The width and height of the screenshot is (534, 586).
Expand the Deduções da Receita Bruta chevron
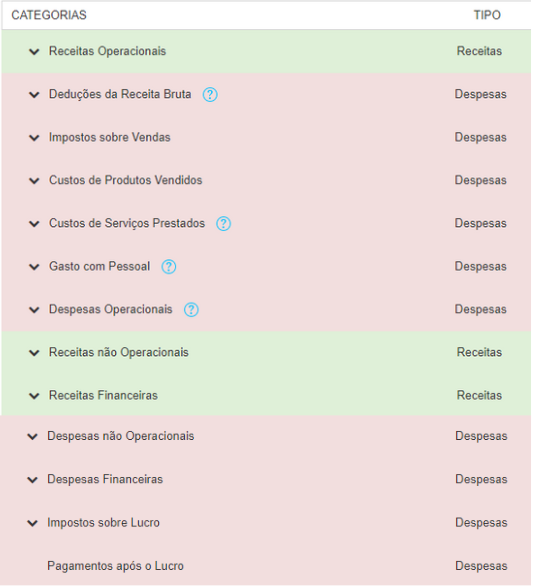click(x=34, y=95)
